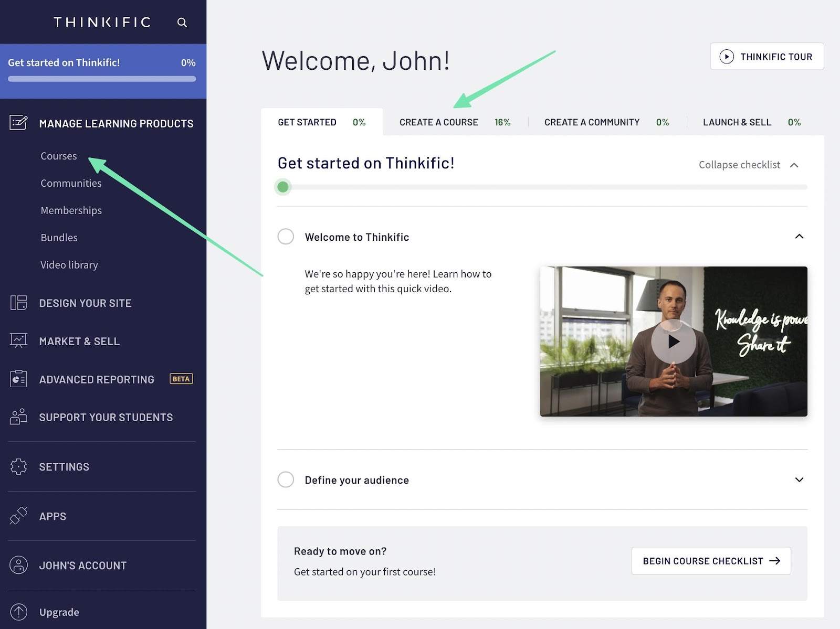
Task: Click the Upgrade arrow icon
Action: coord(18,612)
